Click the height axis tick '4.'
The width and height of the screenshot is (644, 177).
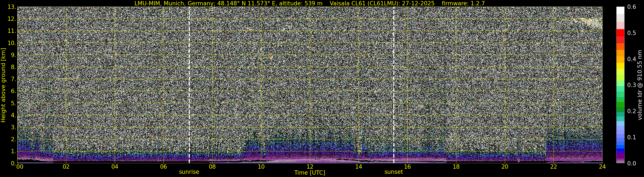[13, 115]
